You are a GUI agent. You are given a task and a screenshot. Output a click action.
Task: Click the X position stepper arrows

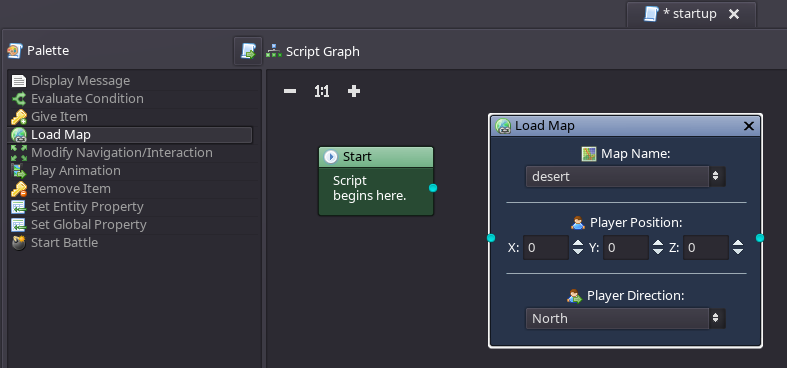tap(578, 248)
